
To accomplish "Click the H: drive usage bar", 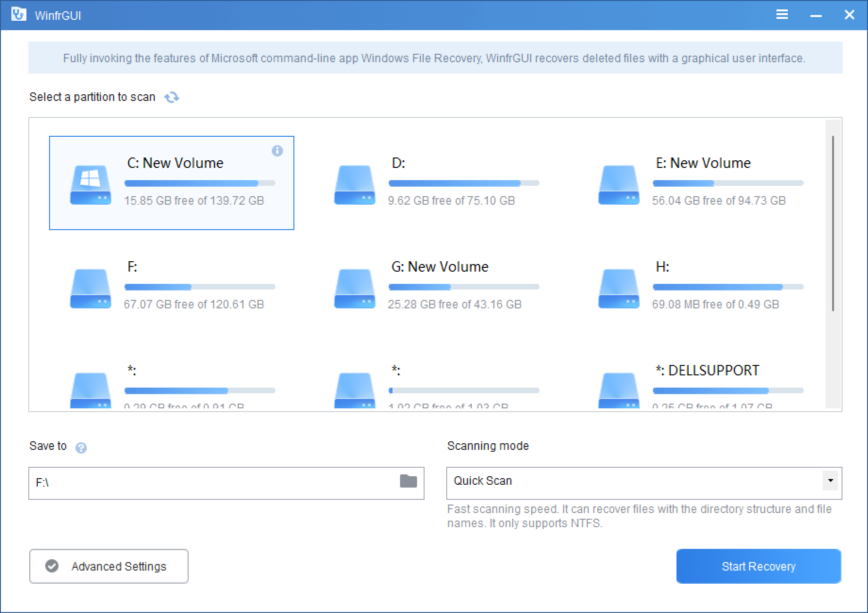I will point(728,287).
